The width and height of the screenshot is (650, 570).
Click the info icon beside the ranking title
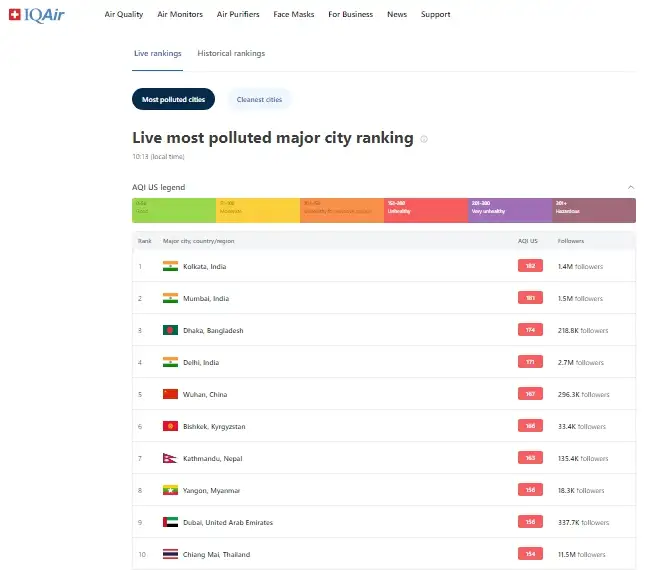(x=424, y=139)
